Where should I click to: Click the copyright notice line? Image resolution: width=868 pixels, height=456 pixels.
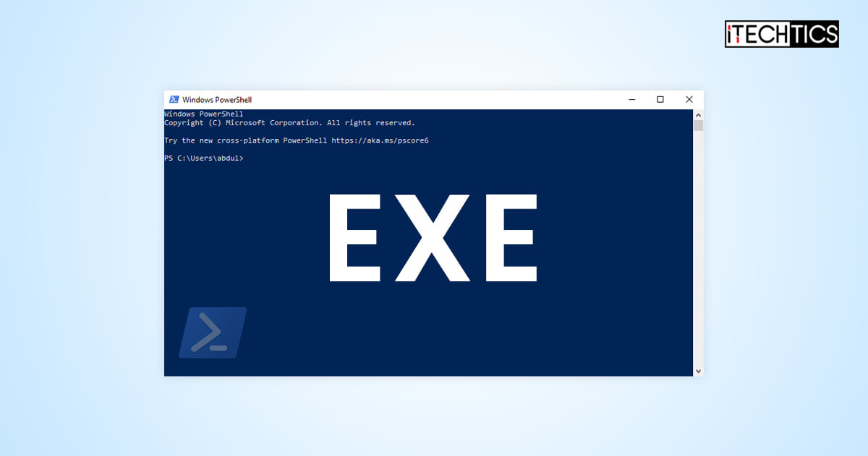point(289,122)
